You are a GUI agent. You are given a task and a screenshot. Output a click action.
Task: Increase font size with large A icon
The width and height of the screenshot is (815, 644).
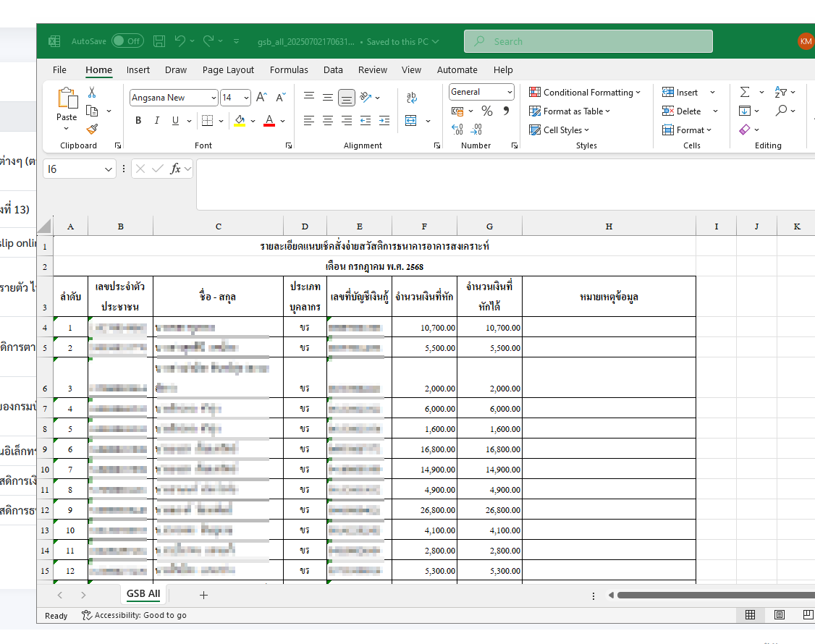(261, 97)
